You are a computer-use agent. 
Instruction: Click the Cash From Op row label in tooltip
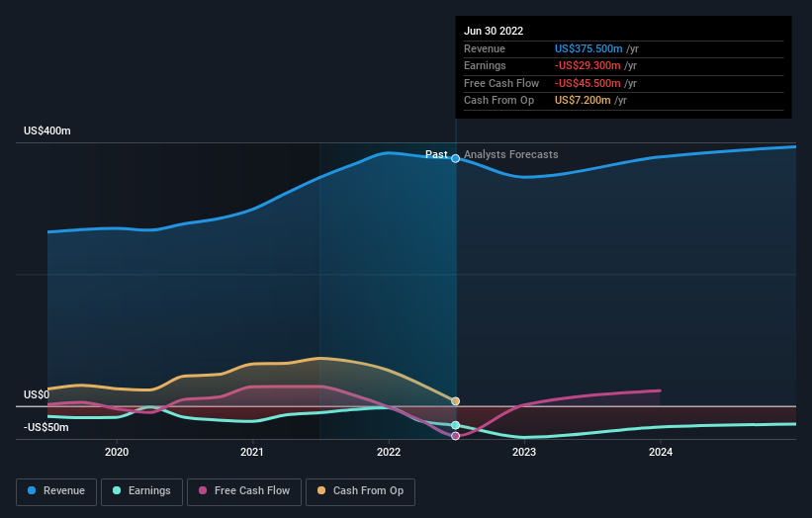pyautogui.click(x=498, y=101)
